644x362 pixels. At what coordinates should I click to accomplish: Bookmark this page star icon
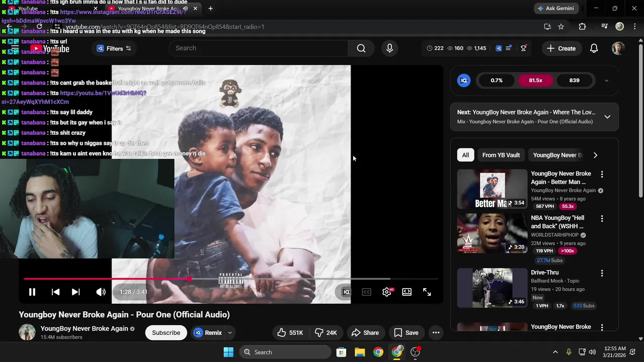(x=561, y=27)
